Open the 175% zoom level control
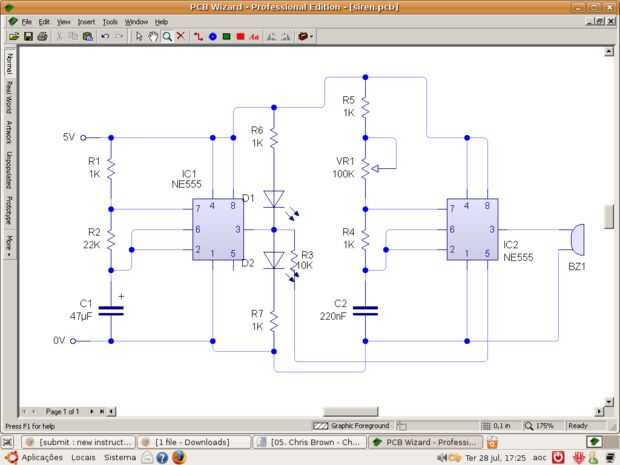Image resolution: width=620 pixels, height=465 pixels. tap(540, 426)
